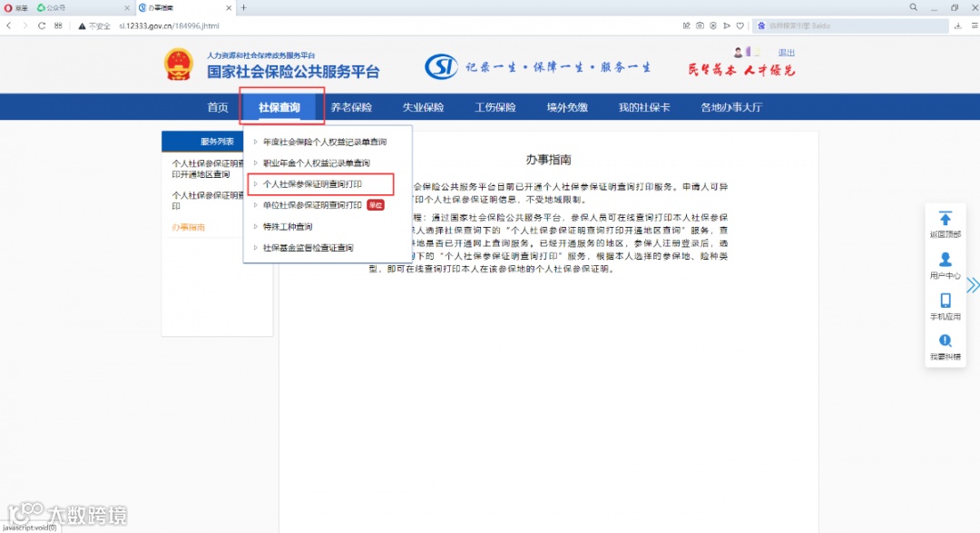
Task: Select 职业年金个人权益记录单查询
Action: tap(317, 163)
